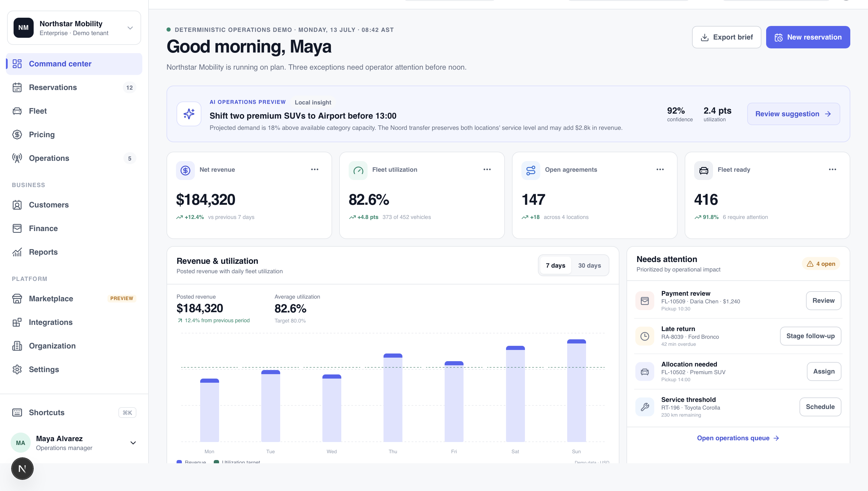Viewport: 868px width, 491px height.
Task: Select the 7 days chart range
Action: pyautogui.click(x=555, y=265)
